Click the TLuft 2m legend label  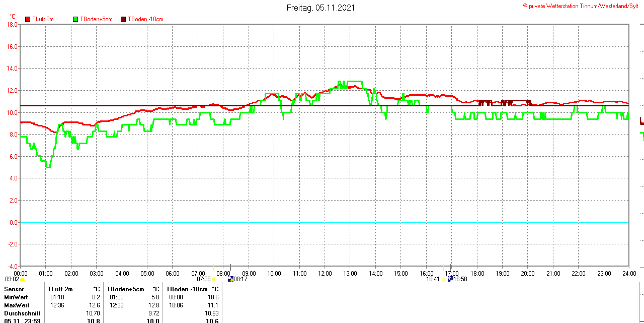[x=43, y=19]
